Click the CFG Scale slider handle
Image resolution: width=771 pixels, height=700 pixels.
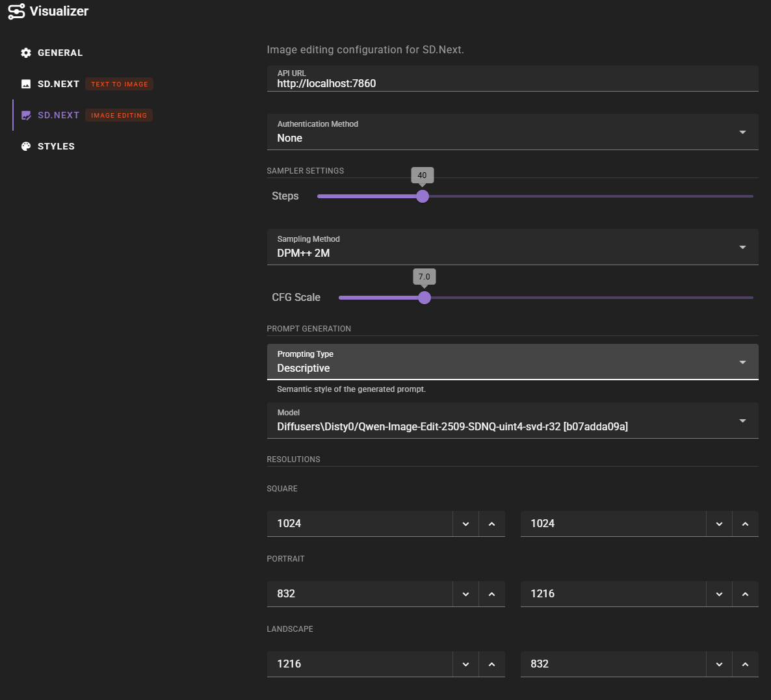tap(425, 297)
